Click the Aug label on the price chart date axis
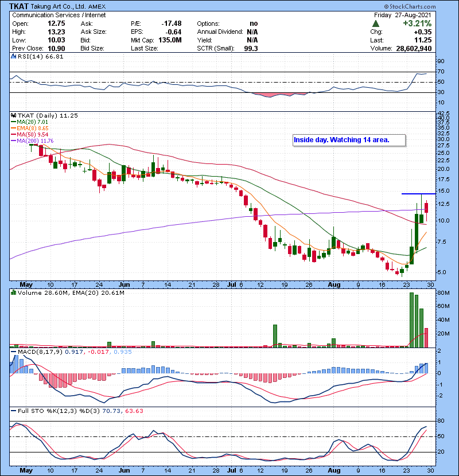 pyautogui.click(x=334, y=284)
